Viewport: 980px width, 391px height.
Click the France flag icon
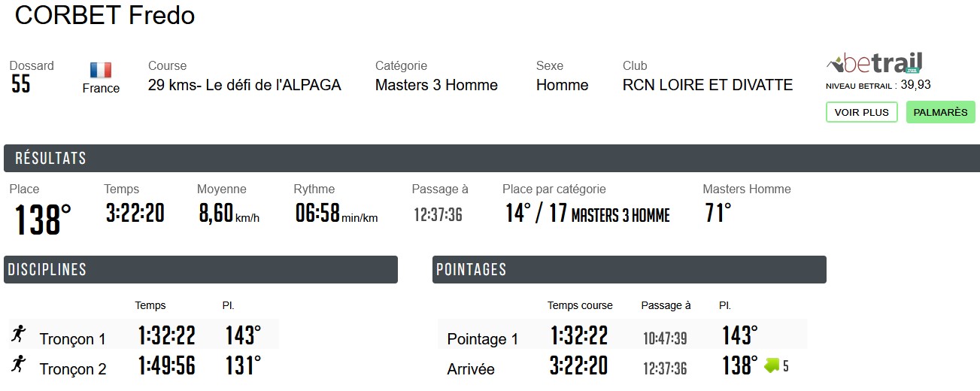point(101,71)
